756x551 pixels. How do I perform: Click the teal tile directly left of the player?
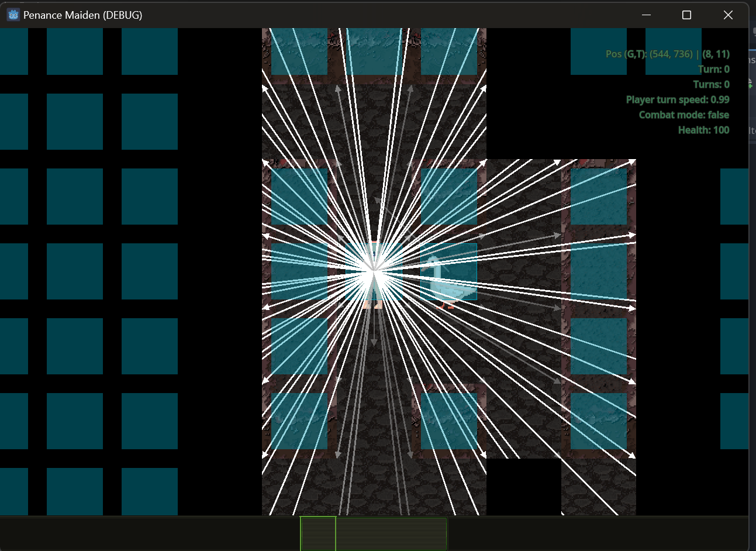[299, 271]
